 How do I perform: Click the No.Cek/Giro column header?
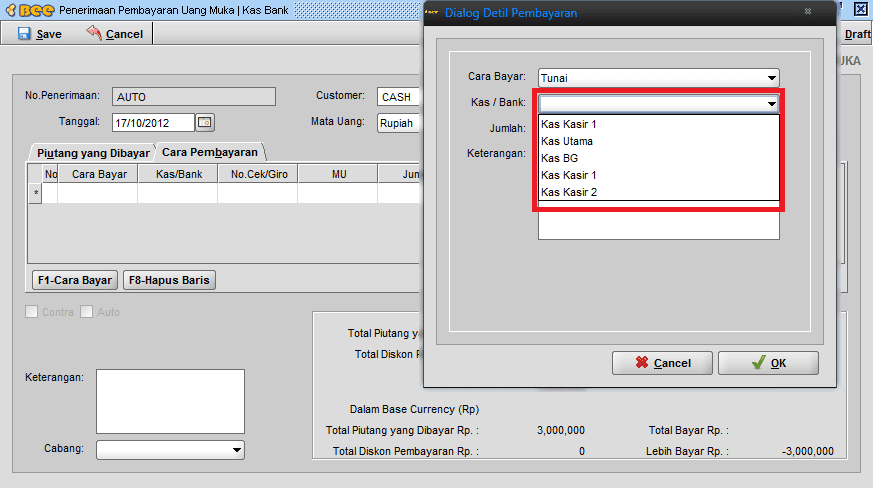pyautogui.click(x=259, y=174)
